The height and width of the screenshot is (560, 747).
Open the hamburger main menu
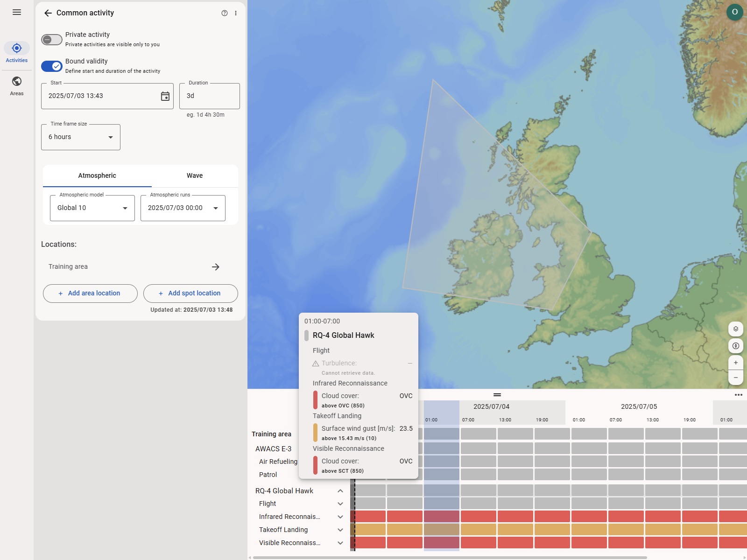[x=17, y=13]
